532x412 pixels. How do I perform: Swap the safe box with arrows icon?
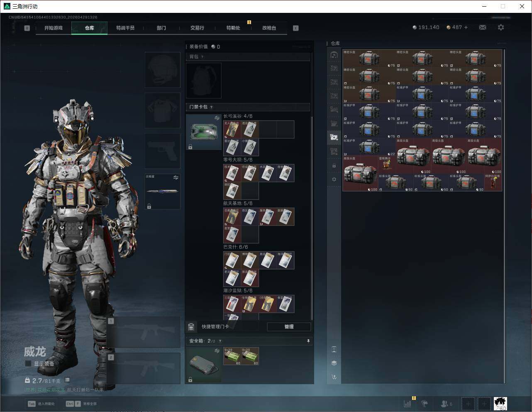(217, 351)
